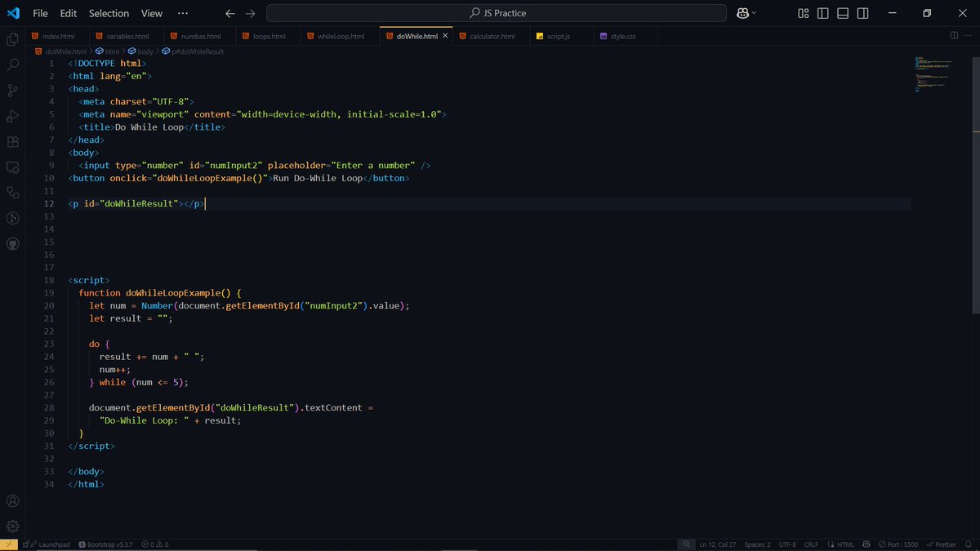980x551 pixels.
Task: Click CRLF line ending indicator
Action: click(x=811, y=544)
